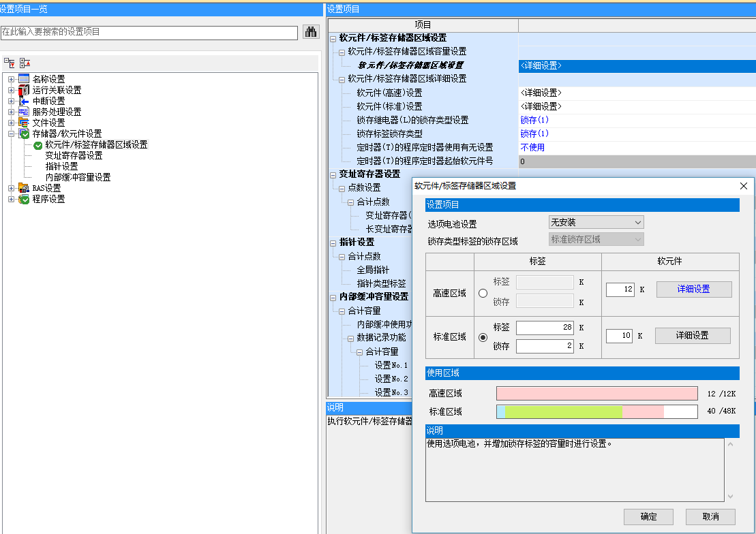Select the 标准区域 label radio button
The height and width of the screenshot is (534, 756).
483,337
